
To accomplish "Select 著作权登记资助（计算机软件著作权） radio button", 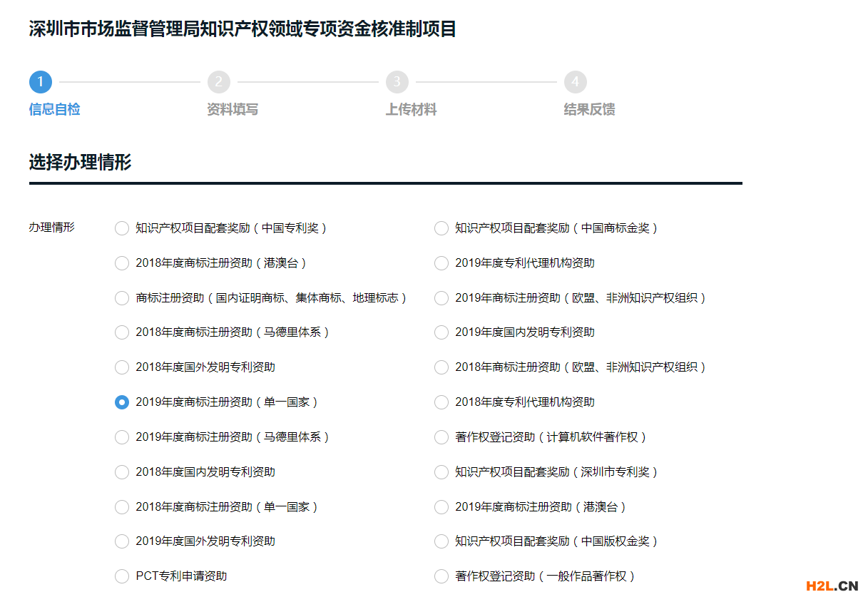I will (441, 437).
